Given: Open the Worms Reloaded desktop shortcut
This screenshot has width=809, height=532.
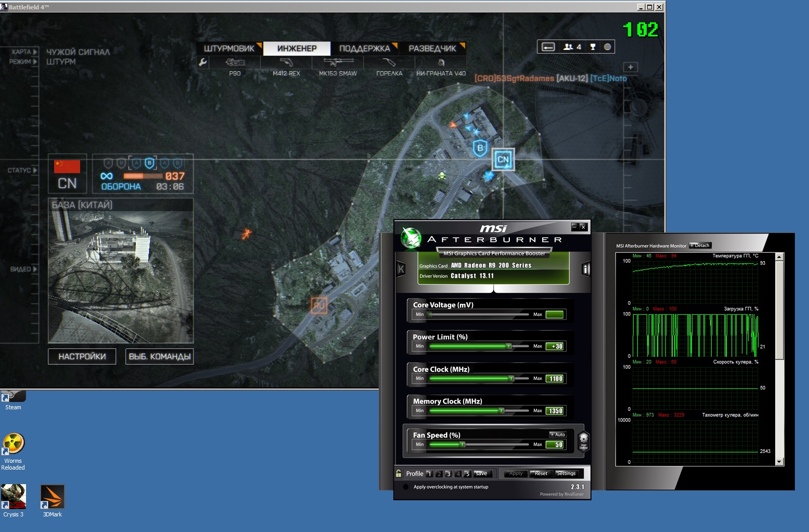Looking at the screenshot, I should coord(13,451).
